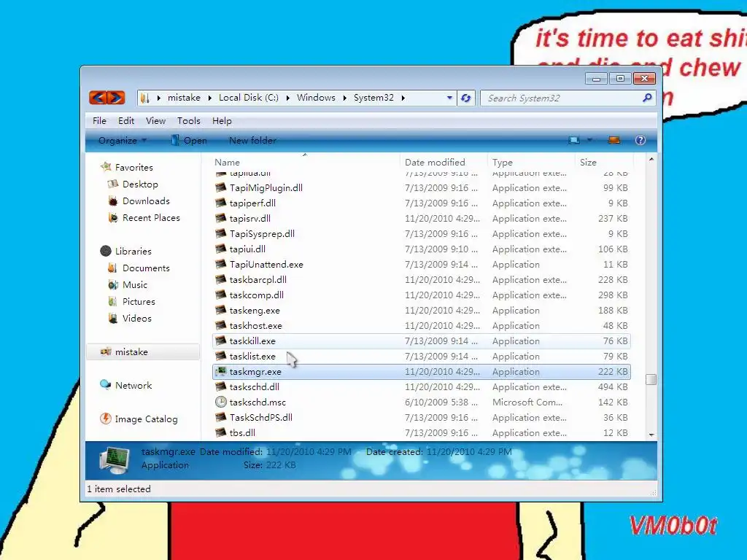This screenshot has height=560, width=747.
Task: Select the file tapisrv.dll
Action: coord(421,219)
